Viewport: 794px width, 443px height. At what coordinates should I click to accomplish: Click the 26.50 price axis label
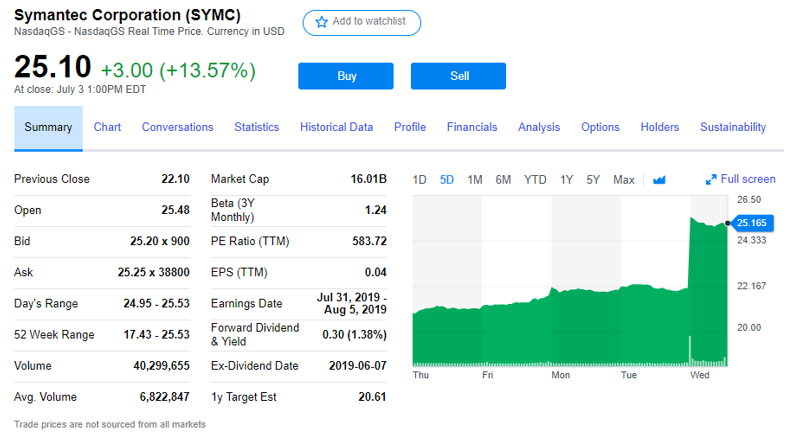point(749,199)
